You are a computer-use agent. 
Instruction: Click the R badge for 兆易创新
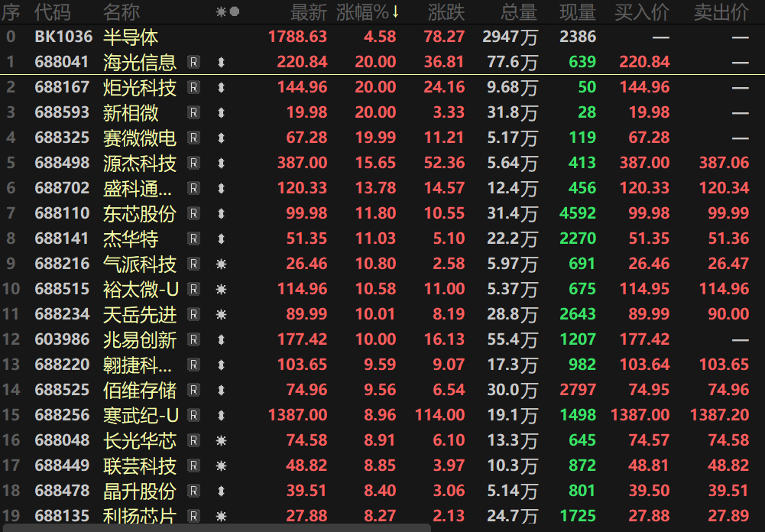click(193, 339)
